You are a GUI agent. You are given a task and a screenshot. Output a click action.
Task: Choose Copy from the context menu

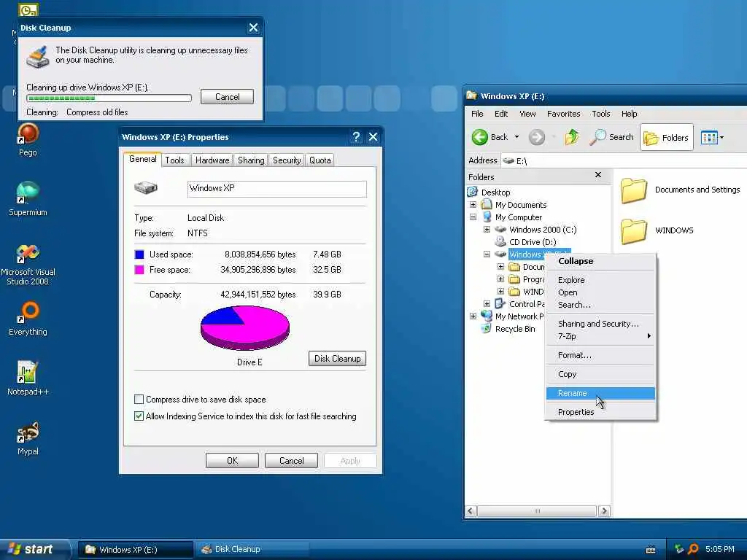pyautogui.click(x=600, y=374)
